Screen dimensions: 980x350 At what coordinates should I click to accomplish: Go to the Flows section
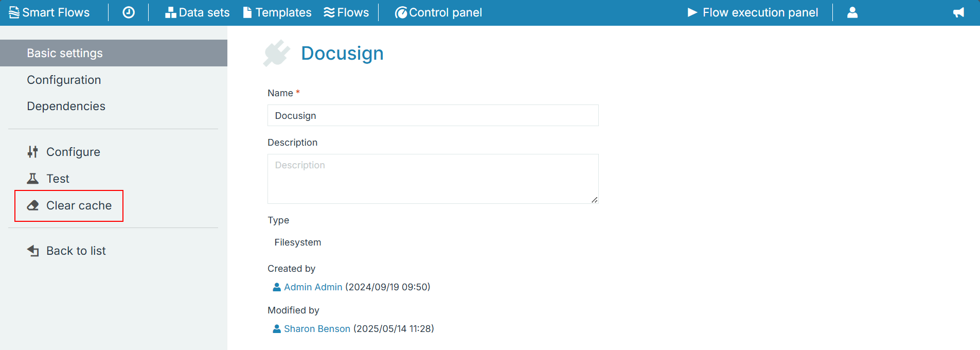click(346, 12)
